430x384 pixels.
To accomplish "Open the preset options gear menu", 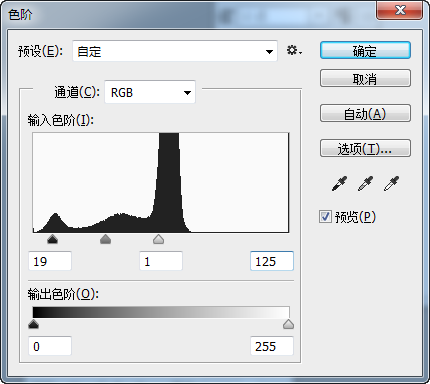I will point(294,51).
